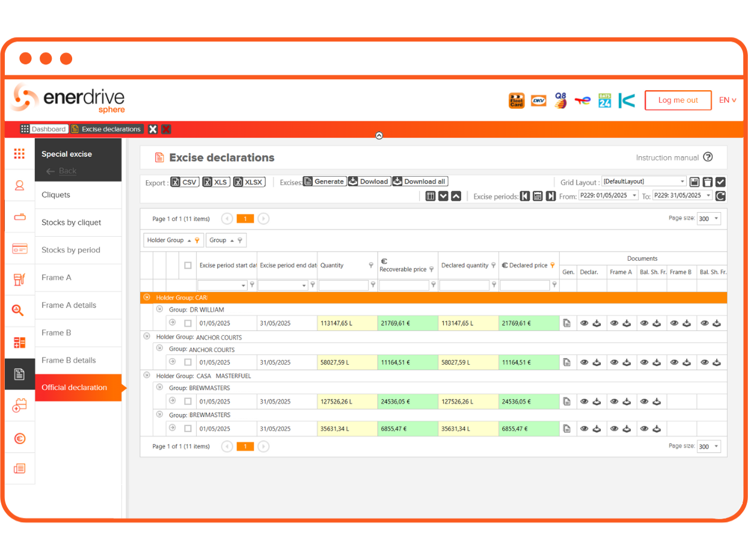View the Declar. document for DR WILLIAM row
The height and width of the screenshot is (560, 748).
coord(584,323)
